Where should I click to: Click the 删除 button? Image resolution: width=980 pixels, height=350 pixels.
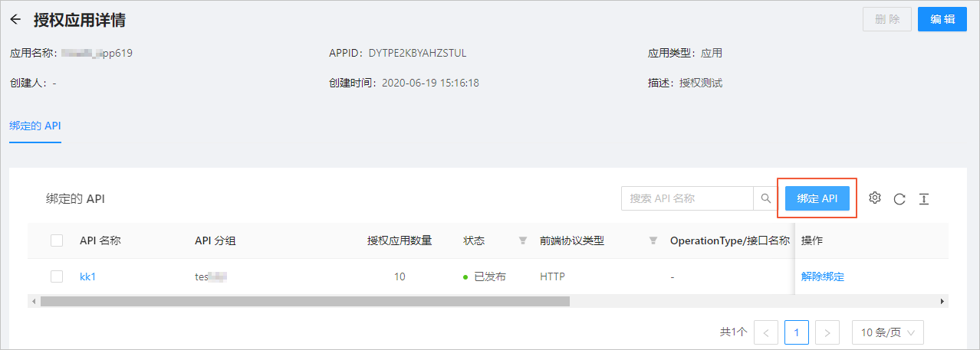pyautogui.click(x=887, y=20)
